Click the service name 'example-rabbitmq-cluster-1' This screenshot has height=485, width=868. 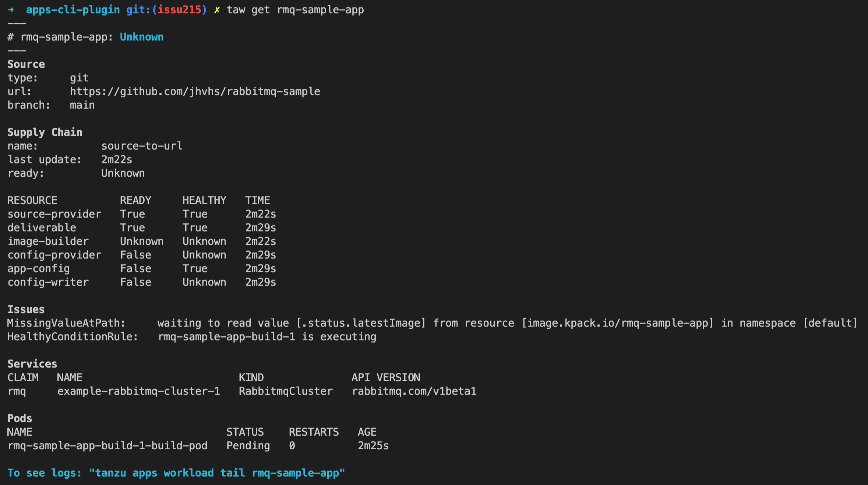139,391
